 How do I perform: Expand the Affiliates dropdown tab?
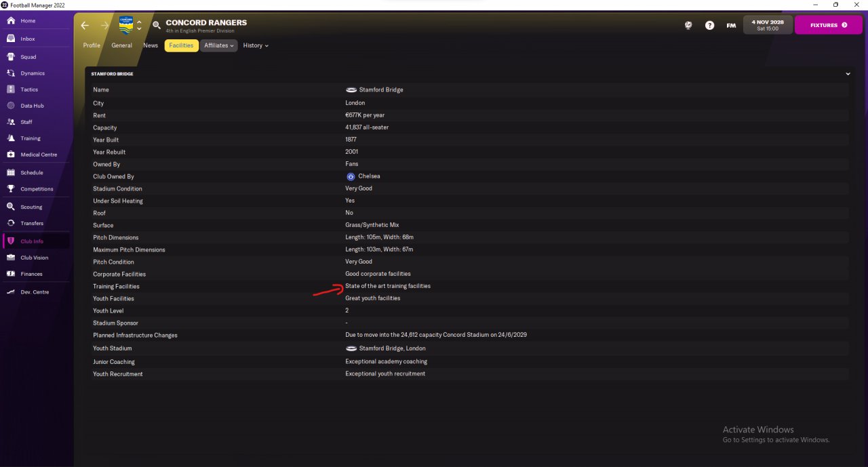click(x=219, y=45)
